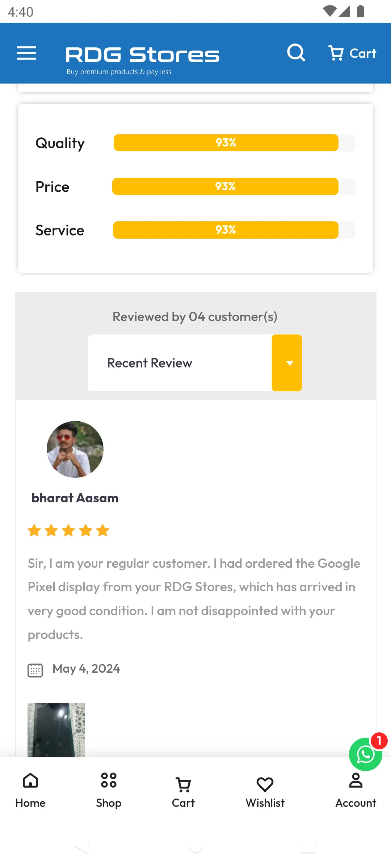Tap the first star of the review rating
This screenshot has height=868, width=391.
[34, 531]
